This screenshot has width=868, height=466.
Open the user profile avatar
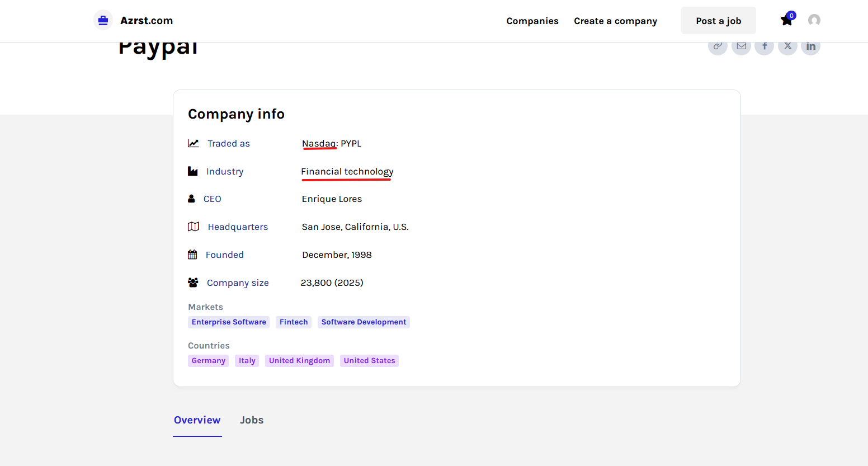[x=814, y=20]
